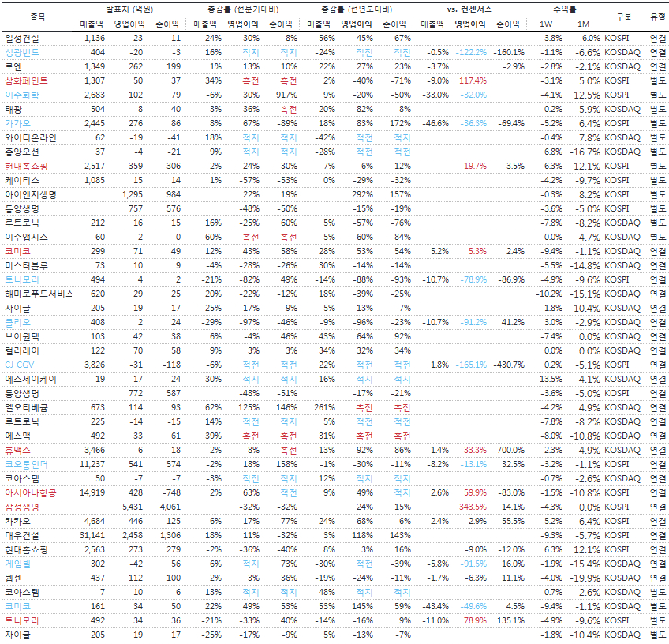
Task: Click the 대우건설 stock name
Action: 22,536
